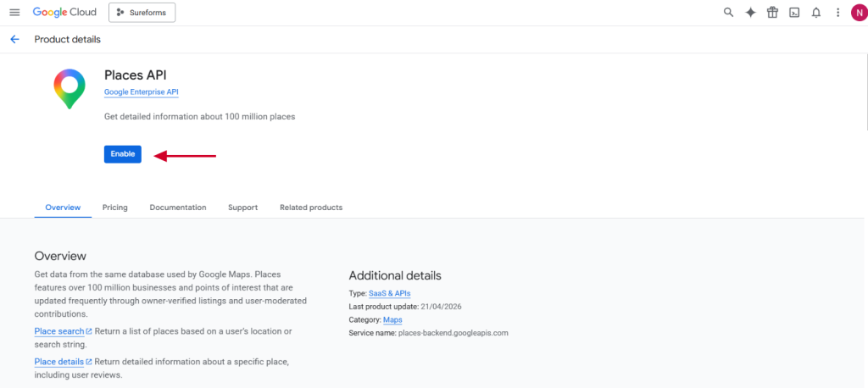Click the Product details page title
Image resolution: width=868 pixels, height=388 pixels.
68,39
